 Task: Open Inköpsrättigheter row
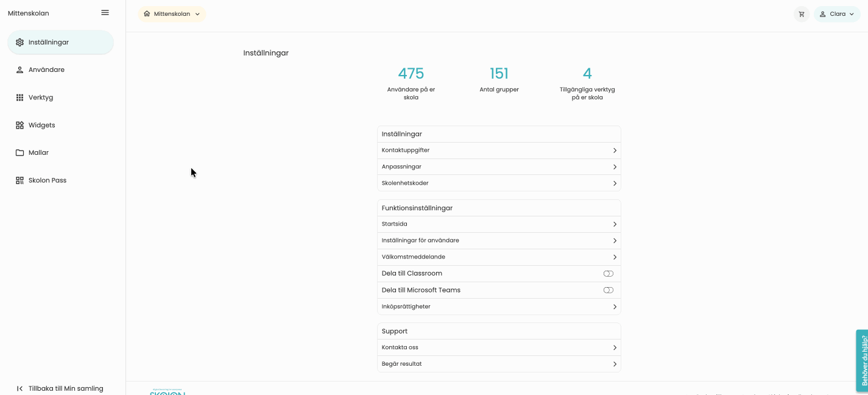click(x=498, y=307)
